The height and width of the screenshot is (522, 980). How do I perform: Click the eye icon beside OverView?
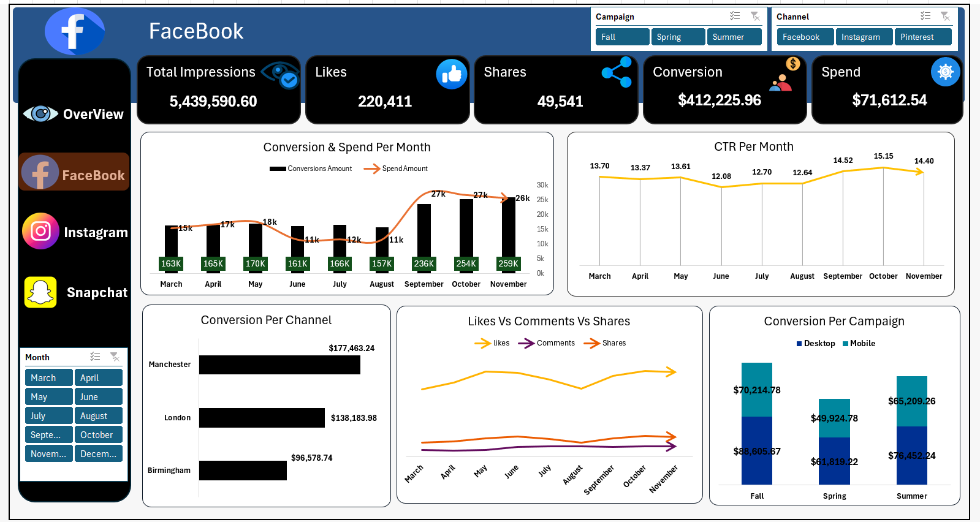coord(40,114)
